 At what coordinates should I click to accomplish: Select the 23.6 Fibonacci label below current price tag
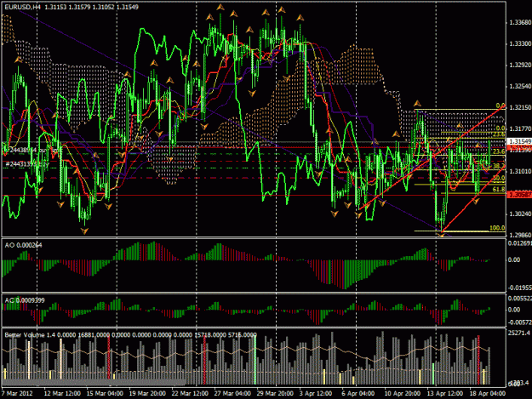tap(499, 151)
